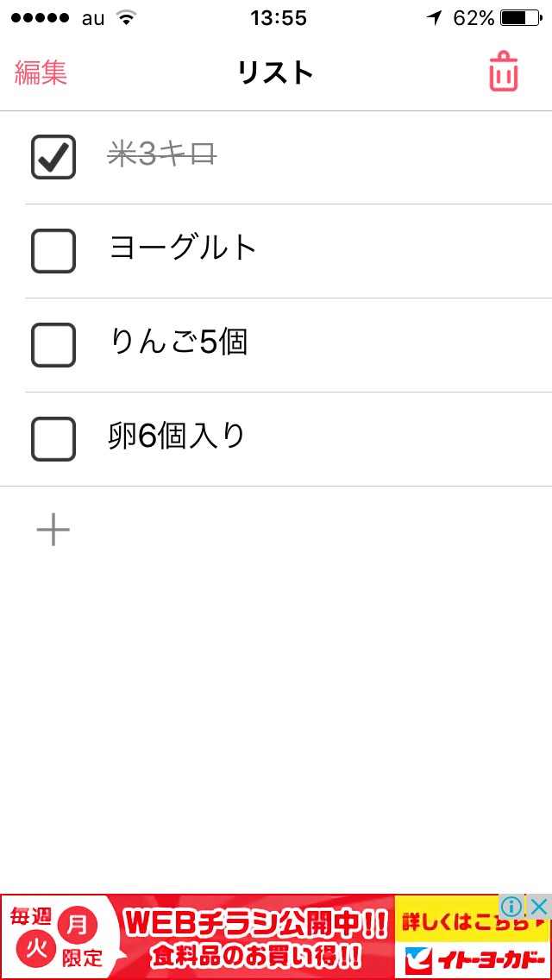Select the りんご5個 list item text
Screen dimensions: 552x980
pos(179,342)
